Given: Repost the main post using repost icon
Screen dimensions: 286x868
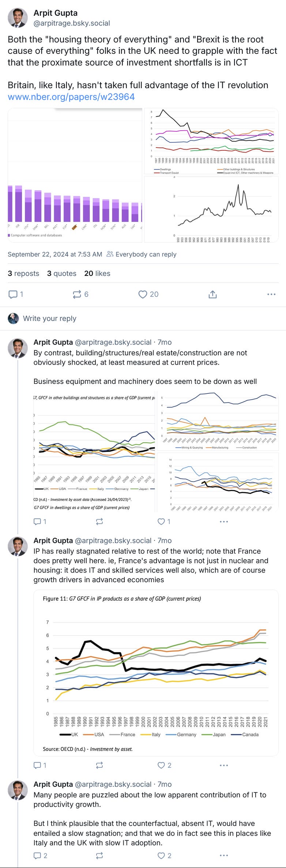Looking at the screenshot, I should pyautogui.click(x=77, y=294).
